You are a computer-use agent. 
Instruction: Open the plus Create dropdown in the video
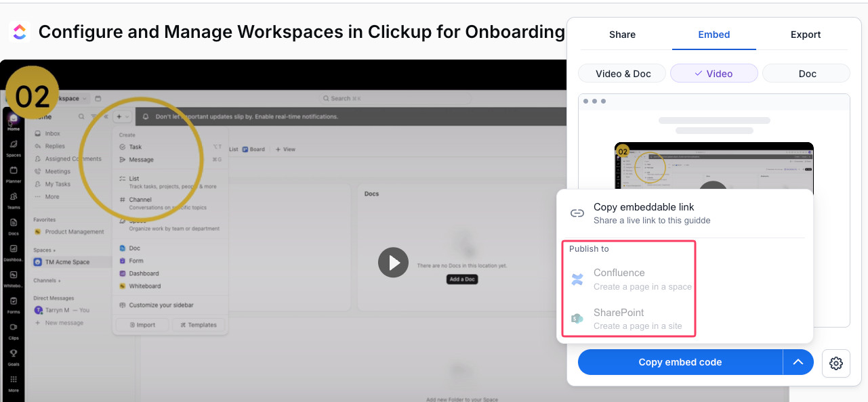pyautogui.click(x=123, y=116)
